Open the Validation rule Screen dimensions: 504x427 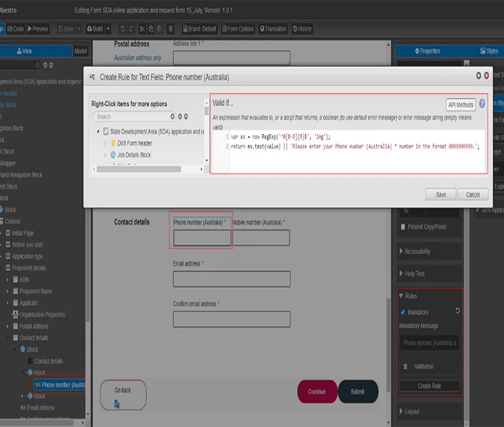[424, 366]
